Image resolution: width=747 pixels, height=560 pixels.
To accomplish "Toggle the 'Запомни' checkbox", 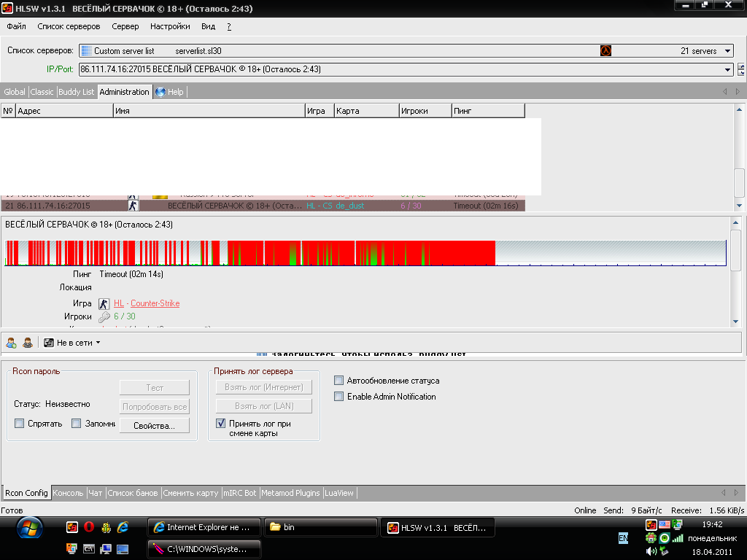I will click(76, 424).
